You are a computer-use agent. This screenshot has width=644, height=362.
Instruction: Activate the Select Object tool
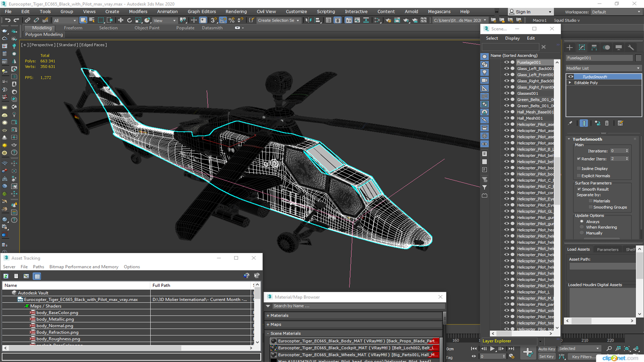tap(83, 20)
